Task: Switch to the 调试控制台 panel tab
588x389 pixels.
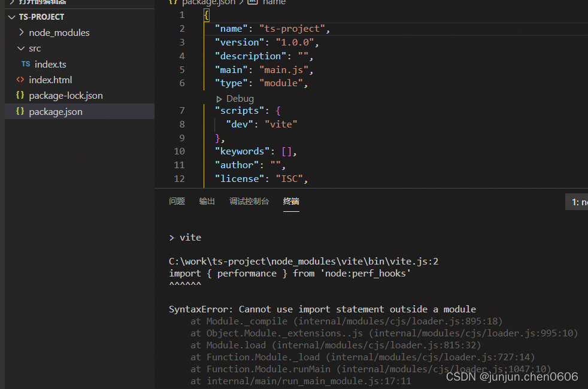Action: pyautogui.click(x=249, y=201)
